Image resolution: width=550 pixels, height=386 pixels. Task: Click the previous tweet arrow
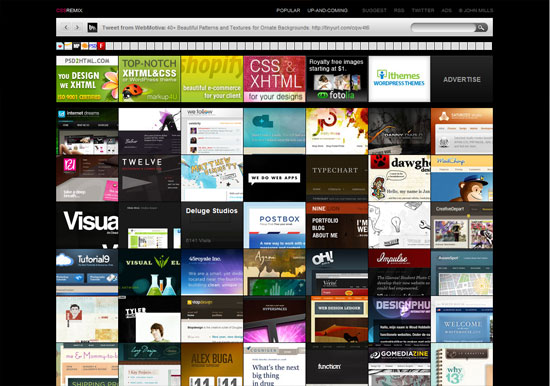(66, 27)
